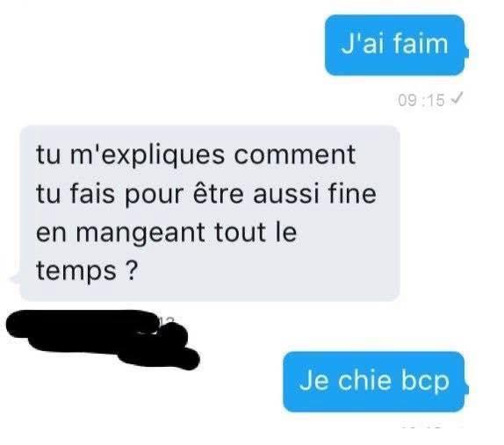Click the word "faim" in the top bubble
Screen dimensions: 504x445
pos(421,43)
